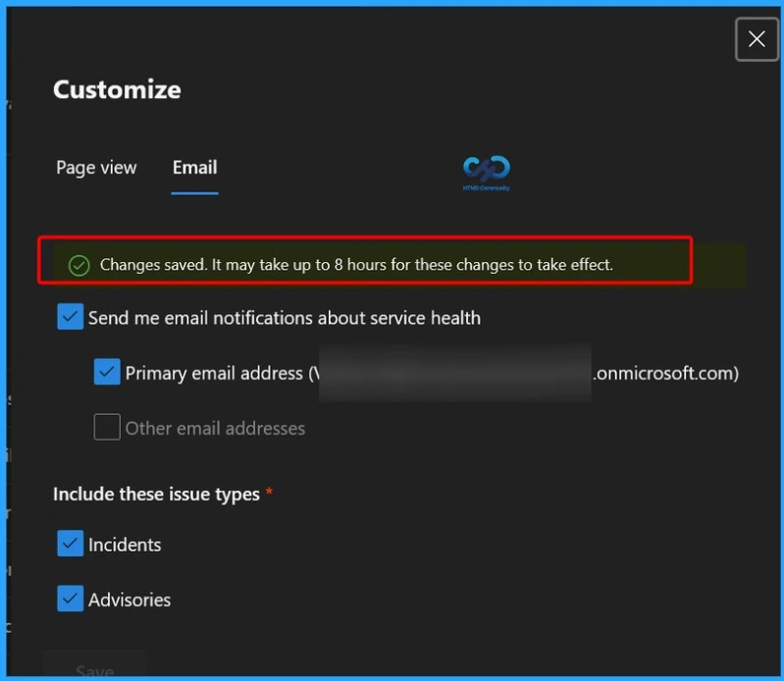Click the Customize heading

click(117, 90)
